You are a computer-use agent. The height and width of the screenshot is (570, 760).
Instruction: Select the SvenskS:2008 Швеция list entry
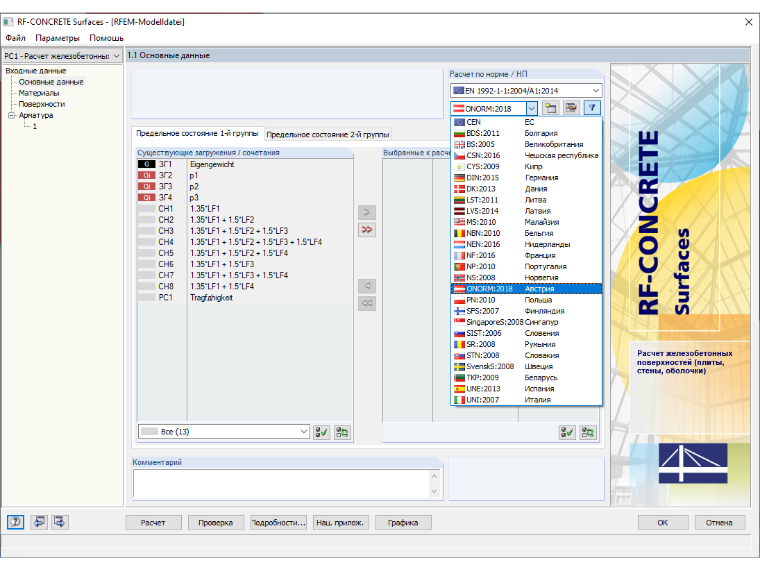pyautogui.click(x=526, y=366)
